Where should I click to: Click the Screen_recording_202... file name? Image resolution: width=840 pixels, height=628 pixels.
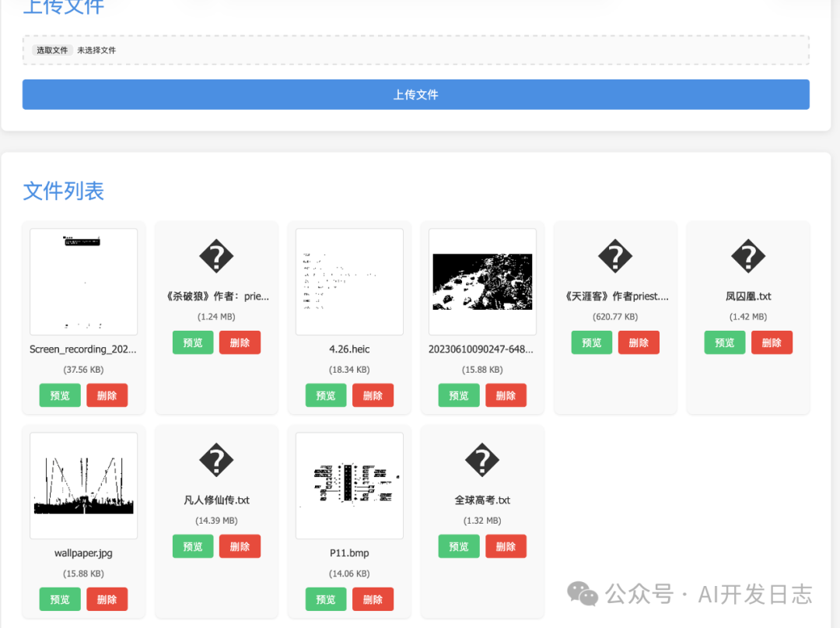[83, 349]
